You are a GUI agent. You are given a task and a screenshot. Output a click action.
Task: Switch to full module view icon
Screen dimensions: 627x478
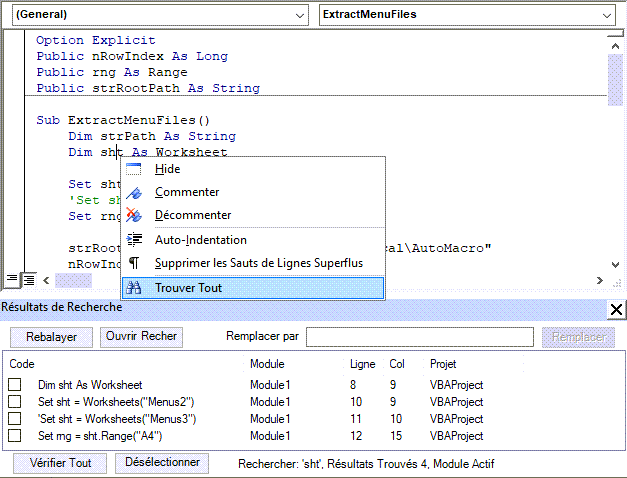pos(28,280)
